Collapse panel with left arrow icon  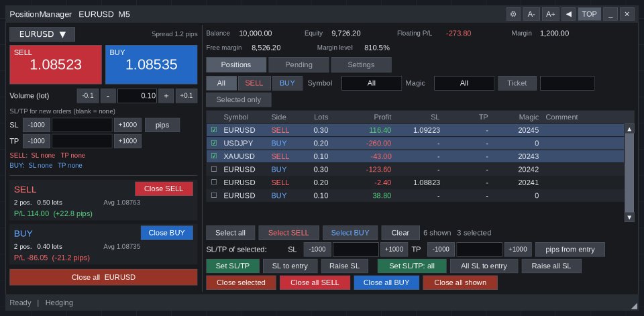click(x=568, y=14)
